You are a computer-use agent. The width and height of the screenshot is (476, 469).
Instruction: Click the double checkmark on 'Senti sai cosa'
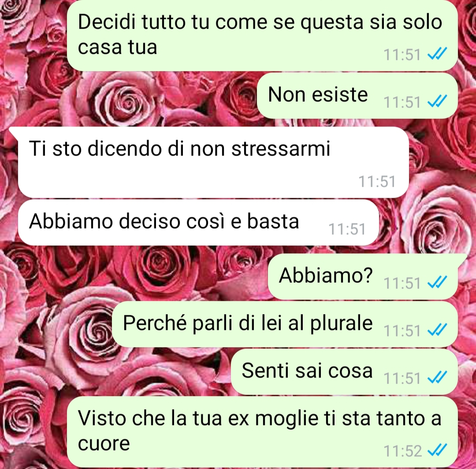(437, 377)
